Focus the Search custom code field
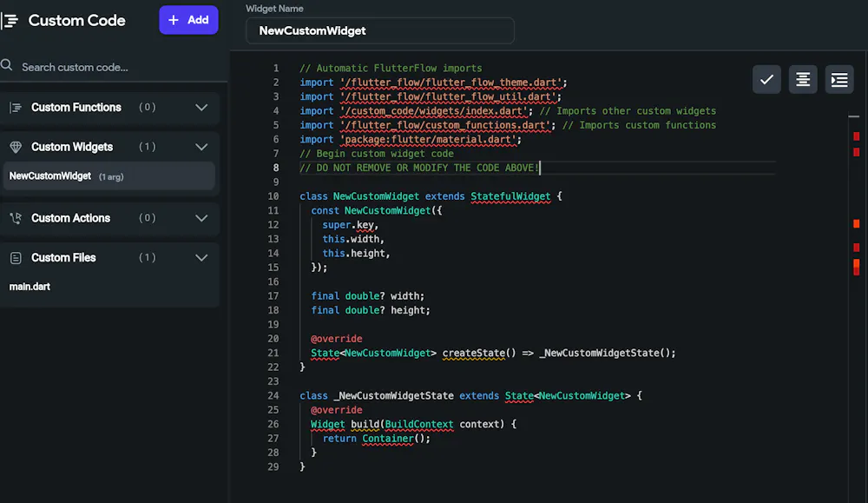The image size is (868, 503). tap(114, 67)
